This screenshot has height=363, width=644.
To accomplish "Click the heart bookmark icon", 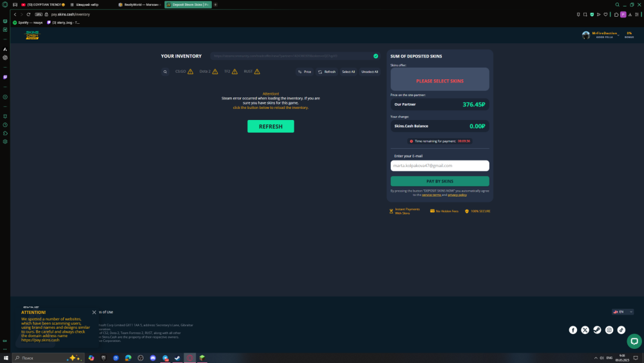I will pos(605,14).
